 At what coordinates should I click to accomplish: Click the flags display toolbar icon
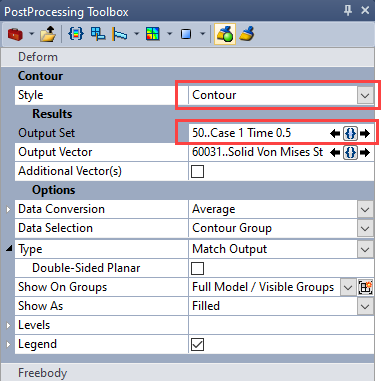[120, 34]
